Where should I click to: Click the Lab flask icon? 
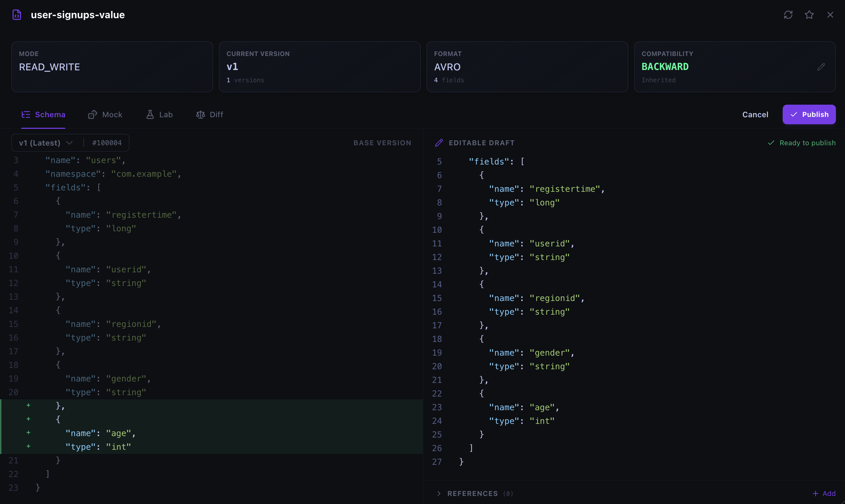click(150, 114)
